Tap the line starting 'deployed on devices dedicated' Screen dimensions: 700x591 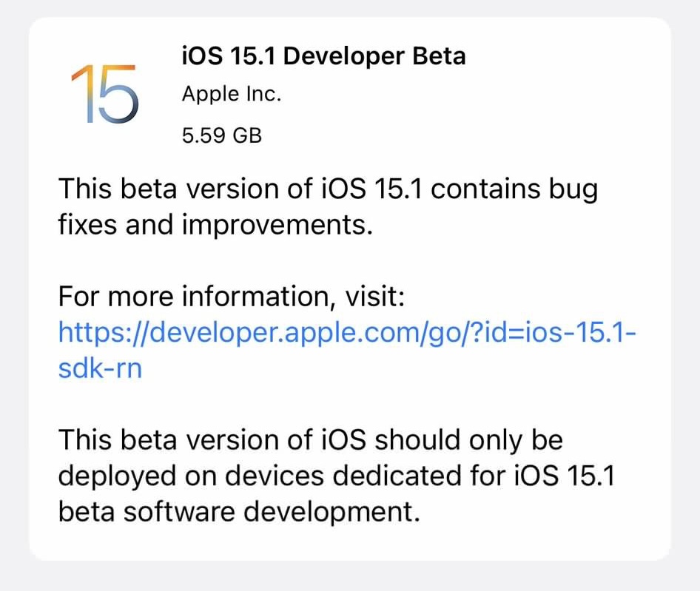(x=337, y=476)
